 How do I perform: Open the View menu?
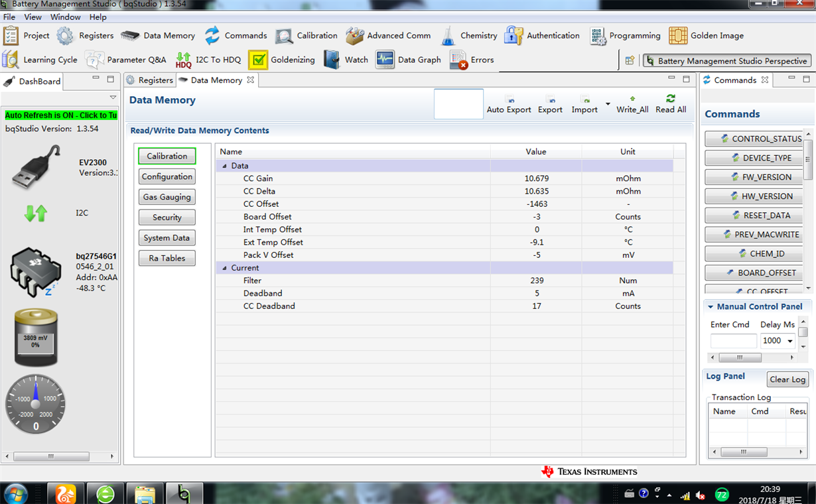(x=33, y=17)
